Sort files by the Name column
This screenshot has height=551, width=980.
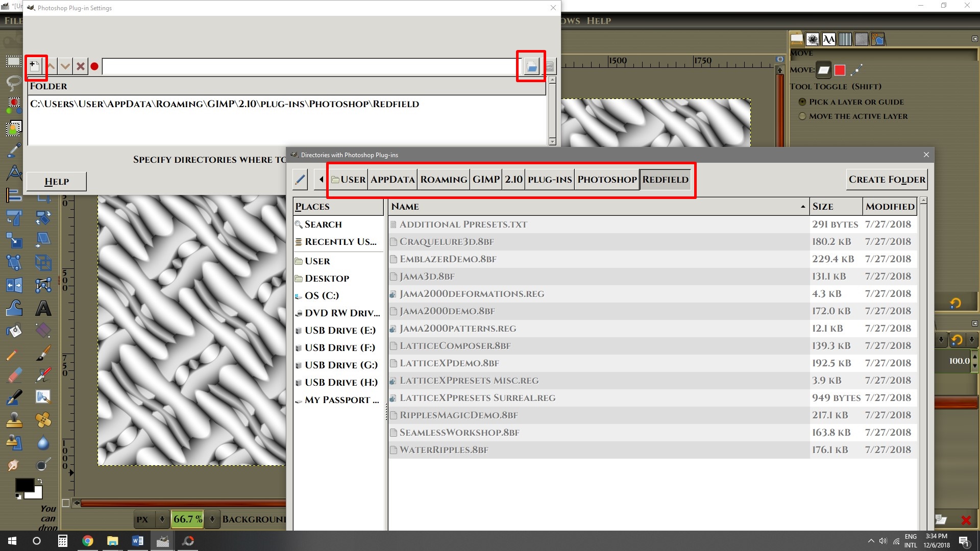[598, 207]
